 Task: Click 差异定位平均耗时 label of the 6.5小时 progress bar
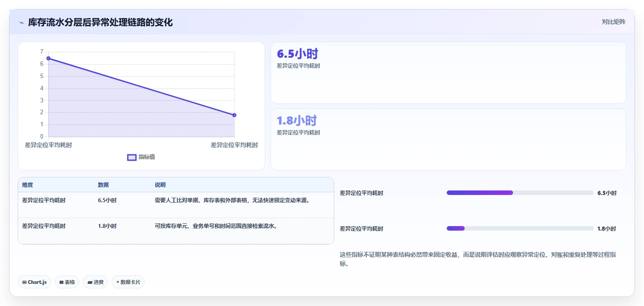(x=361, y=193)
